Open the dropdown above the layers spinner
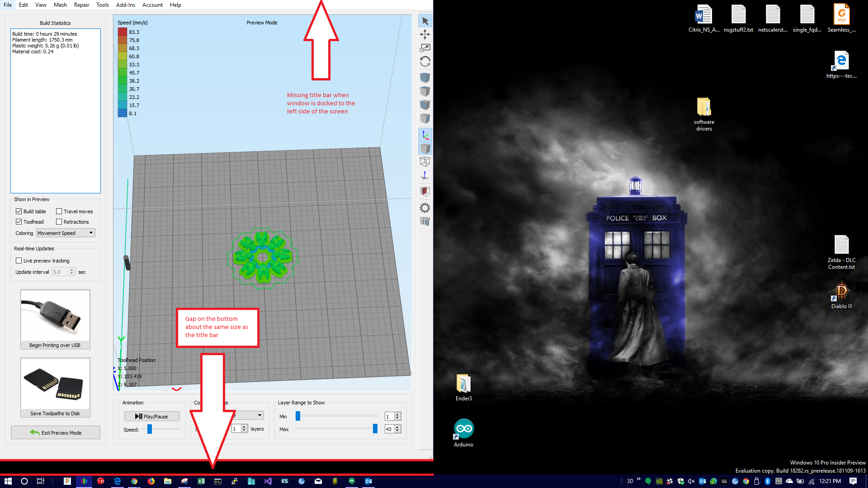 tap(249, 415)
